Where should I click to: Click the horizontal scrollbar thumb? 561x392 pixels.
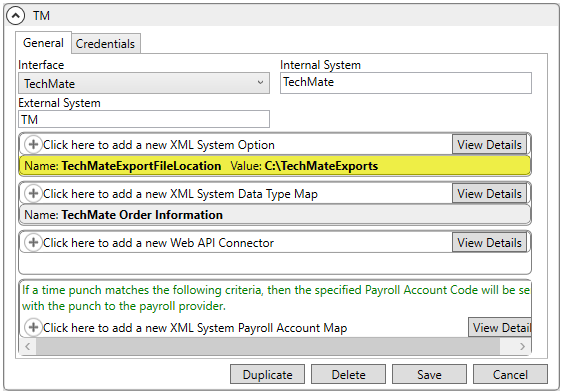click(x=268, y=346)
